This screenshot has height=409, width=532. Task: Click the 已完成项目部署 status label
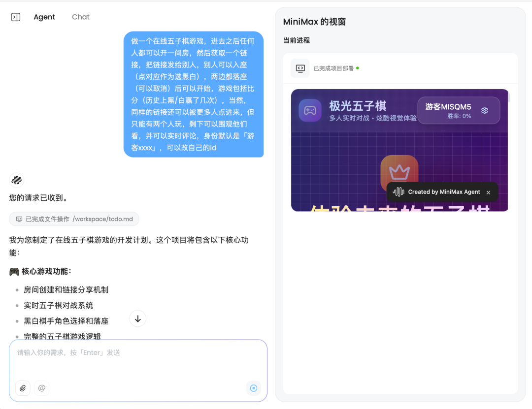333,68
